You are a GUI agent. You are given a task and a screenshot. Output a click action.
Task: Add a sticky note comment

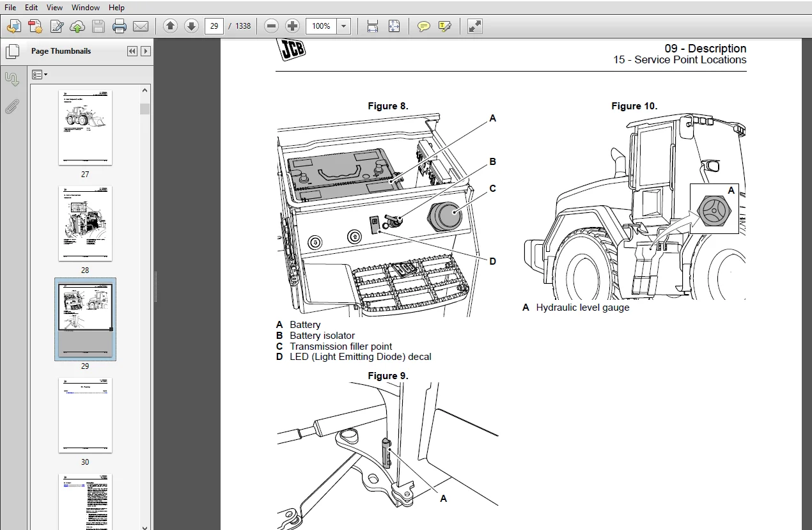pos(423,26)
